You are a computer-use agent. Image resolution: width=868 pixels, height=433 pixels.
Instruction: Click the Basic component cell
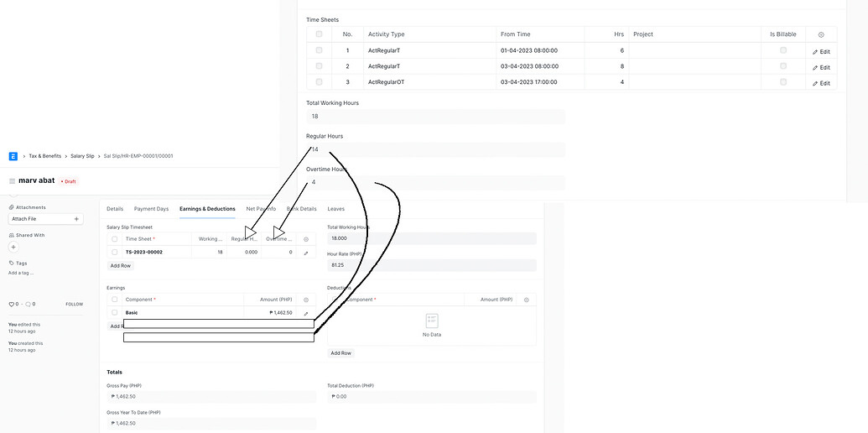(183, 313)
